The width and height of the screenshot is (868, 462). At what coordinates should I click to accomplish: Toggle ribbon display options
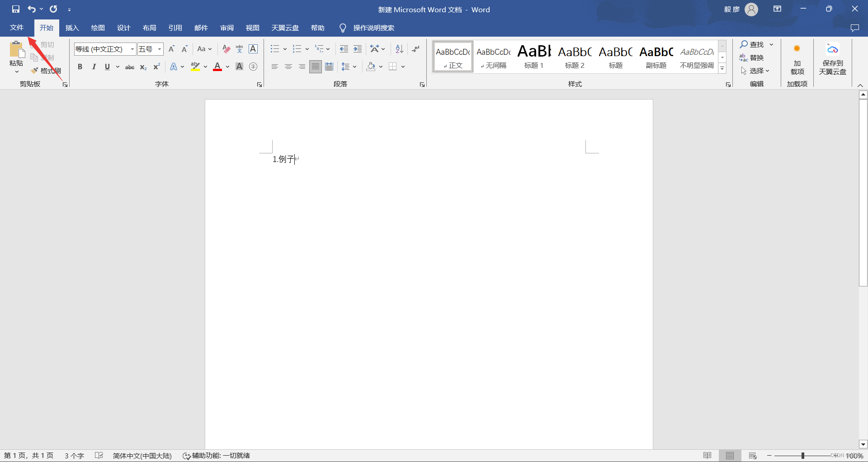tap(777, 9)
